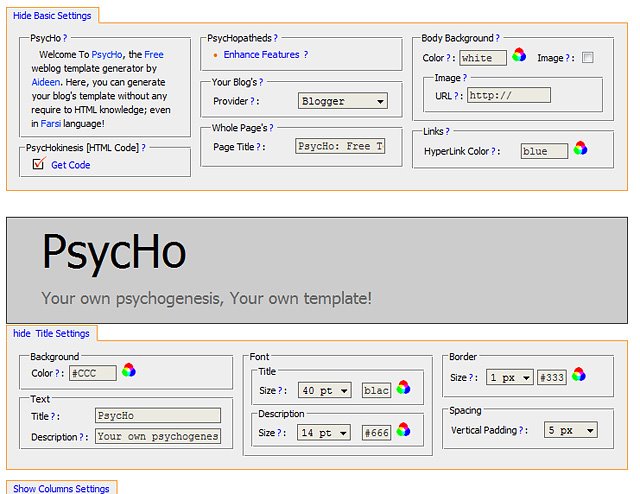Open color picker for Description font color
This screenshot has width=640, height=494.
coord(403,429)
